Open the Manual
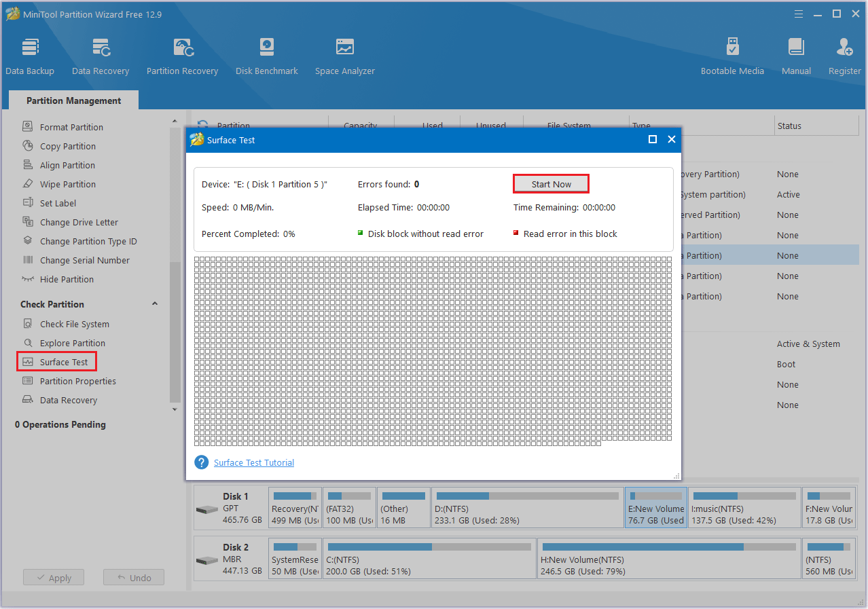This screenshot has height=609, width=868. [x=796, y=56]
